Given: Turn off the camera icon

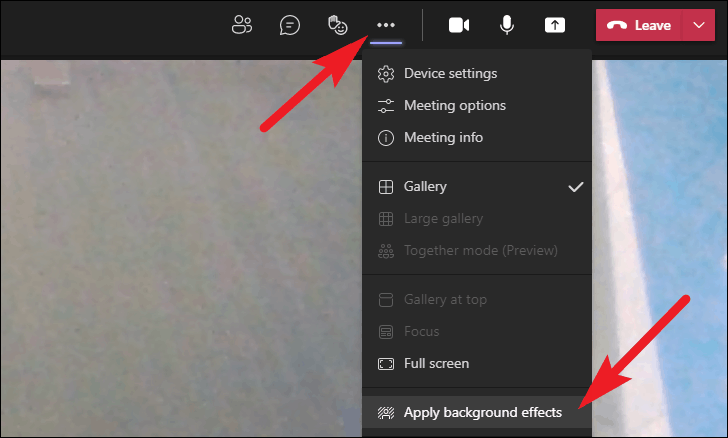Looking at the screenshot, I should pyautogui.click(x=459, y=25).
